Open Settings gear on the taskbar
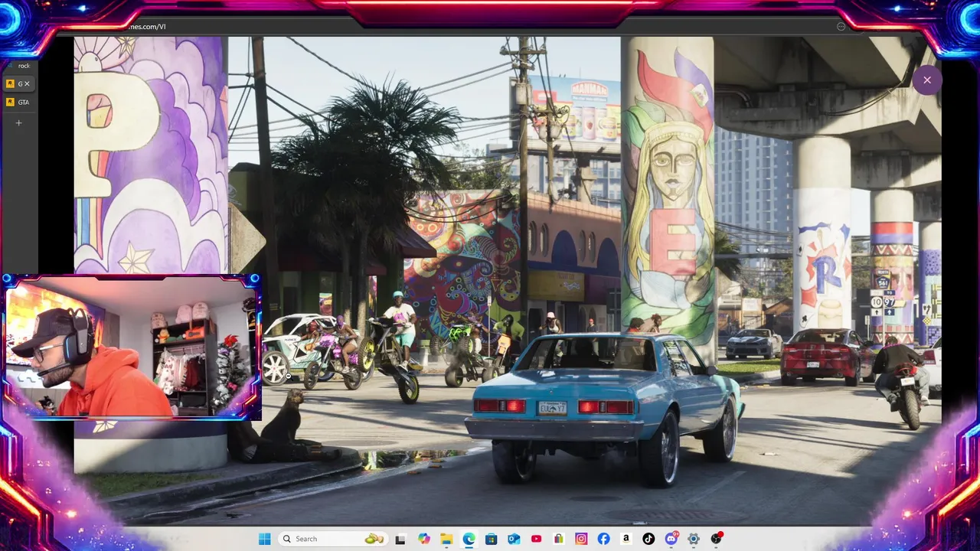 pyautogui.click(x=694, y=539)
